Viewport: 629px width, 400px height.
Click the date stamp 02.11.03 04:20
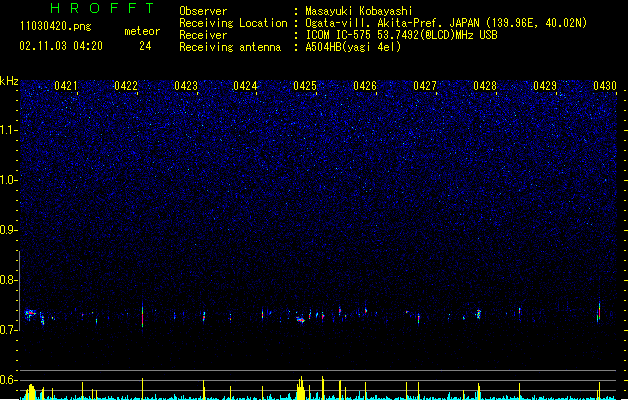pyautogui.click(x=61, y=46)
